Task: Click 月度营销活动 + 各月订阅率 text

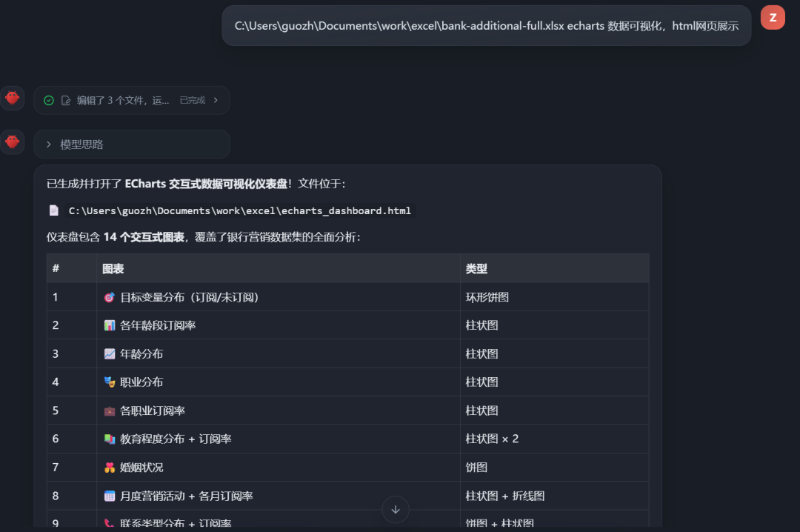Action: click(x=186, y=496)
